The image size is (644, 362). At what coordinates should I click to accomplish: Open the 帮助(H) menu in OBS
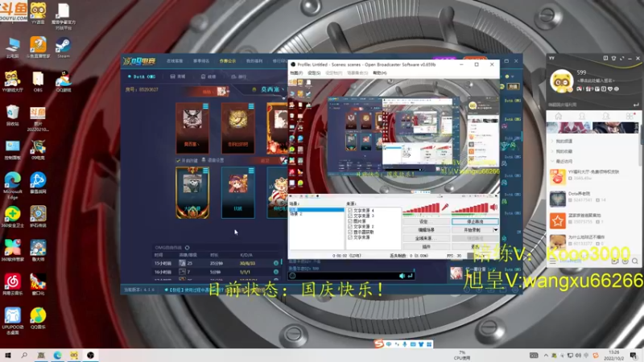click(379, 73)
